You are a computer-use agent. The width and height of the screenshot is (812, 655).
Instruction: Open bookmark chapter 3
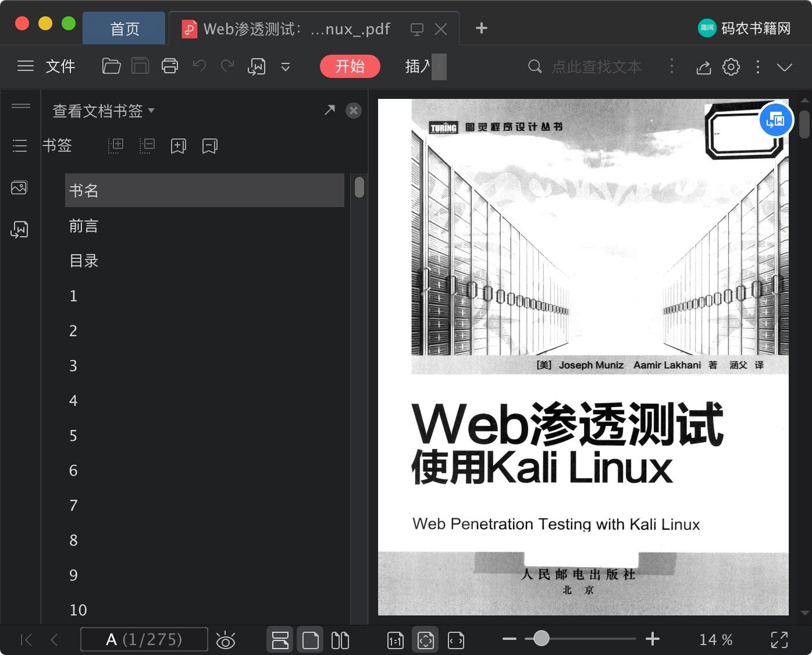pyautogui.click(x=205, y=365)
